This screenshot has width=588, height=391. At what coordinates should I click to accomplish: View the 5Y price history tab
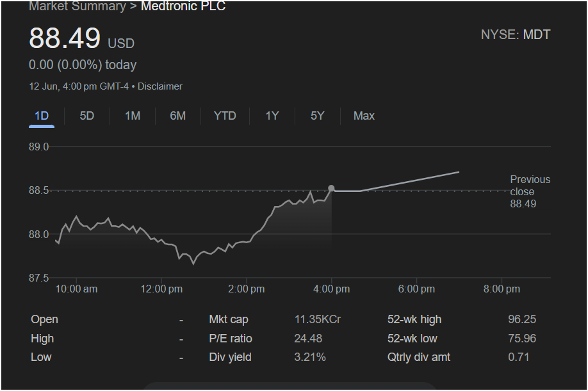tap(317, 116)
